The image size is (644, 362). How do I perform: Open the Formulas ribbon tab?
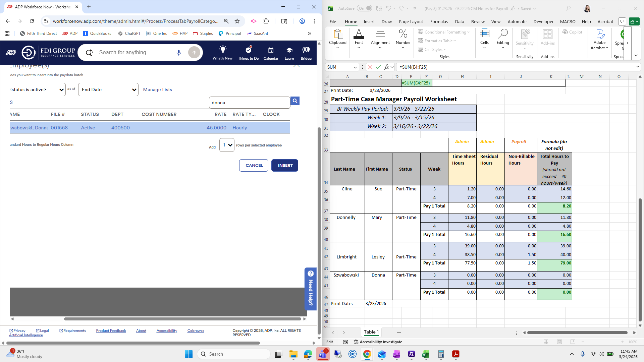(439, 21)
